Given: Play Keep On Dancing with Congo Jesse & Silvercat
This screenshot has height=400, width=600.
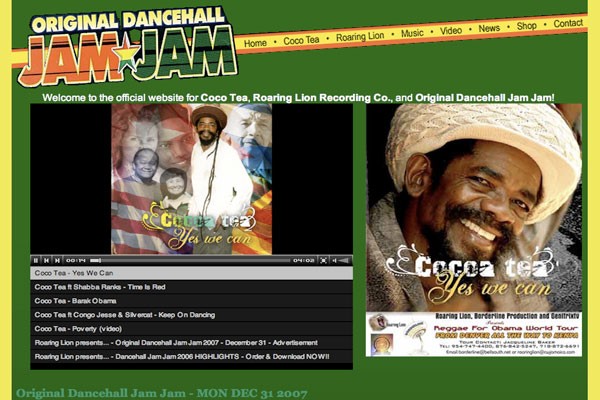Looking at the screenshot, I should pos(191,315).
